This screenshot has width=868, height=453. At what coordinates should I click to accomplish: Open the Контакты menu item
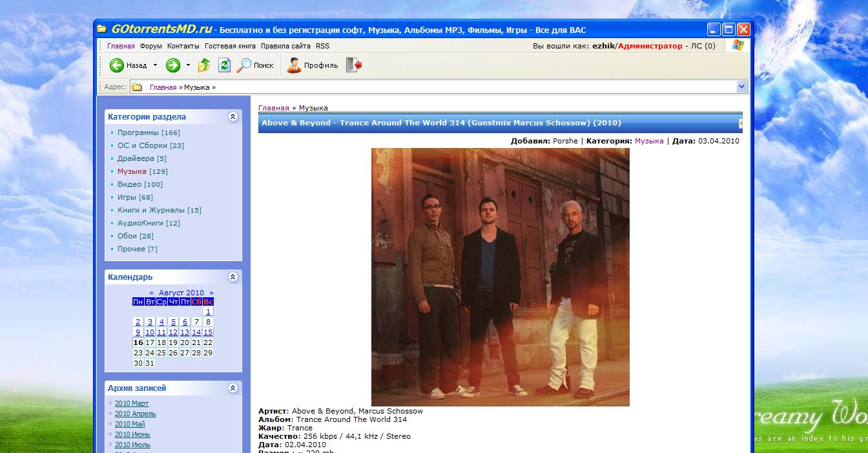[x=183, y=46]
